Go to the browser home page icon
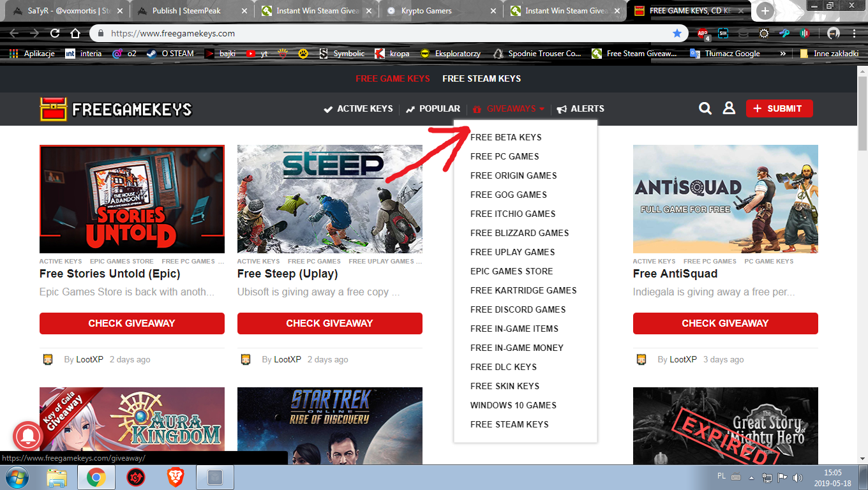 coord(75,33)
